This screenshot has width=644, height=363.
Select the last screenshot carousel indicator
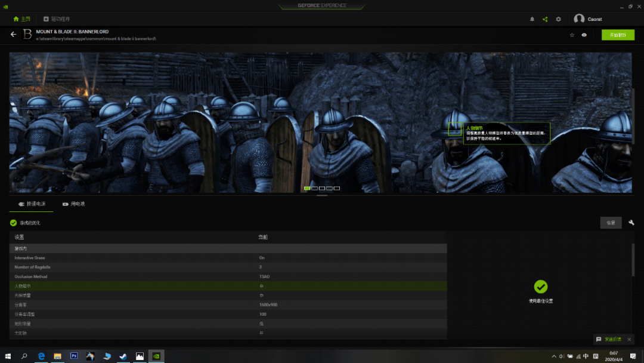coord(337,188)
